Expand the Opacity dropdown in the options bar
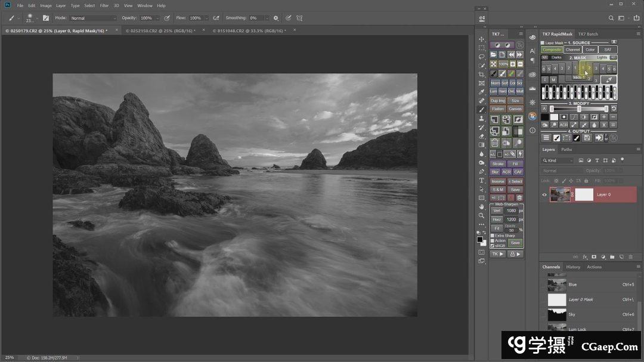Screen dimensions: 644x362 pyautogui.click(x=157, y=18)
